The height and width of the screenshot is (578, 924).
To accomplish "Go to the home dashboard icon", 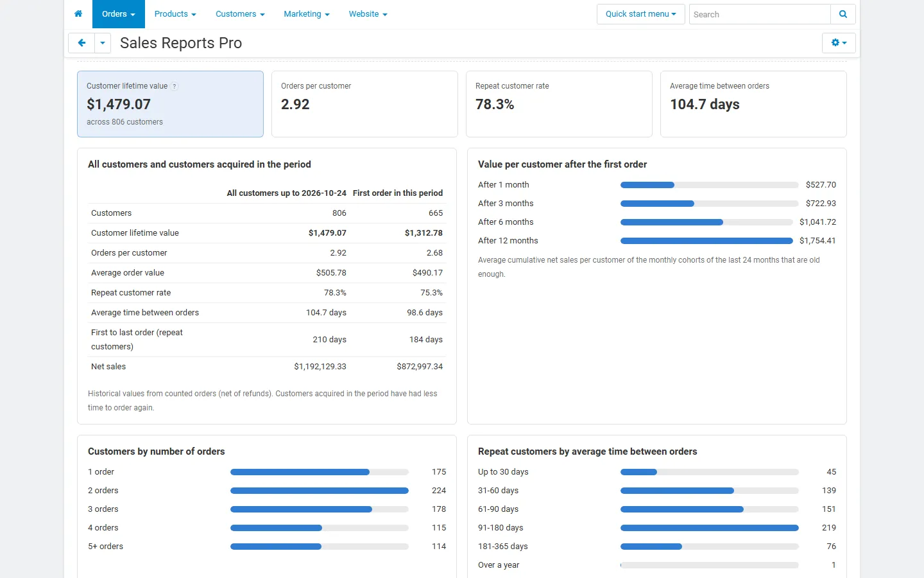I will [78, 14].
